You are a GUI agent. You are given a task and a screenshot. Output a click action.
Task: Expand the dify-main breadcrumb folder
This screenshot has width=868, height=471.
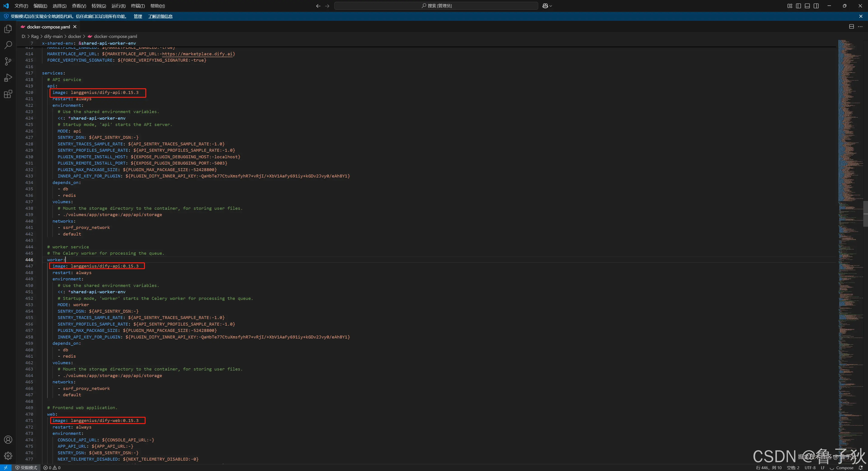(53, 36)
